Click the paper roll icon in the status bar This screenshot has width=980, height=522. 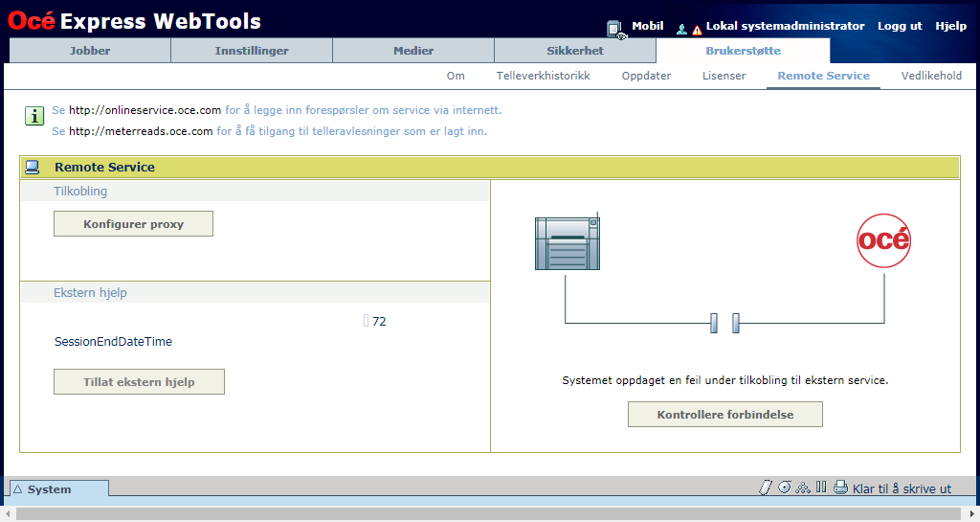(x=785, y=487)
